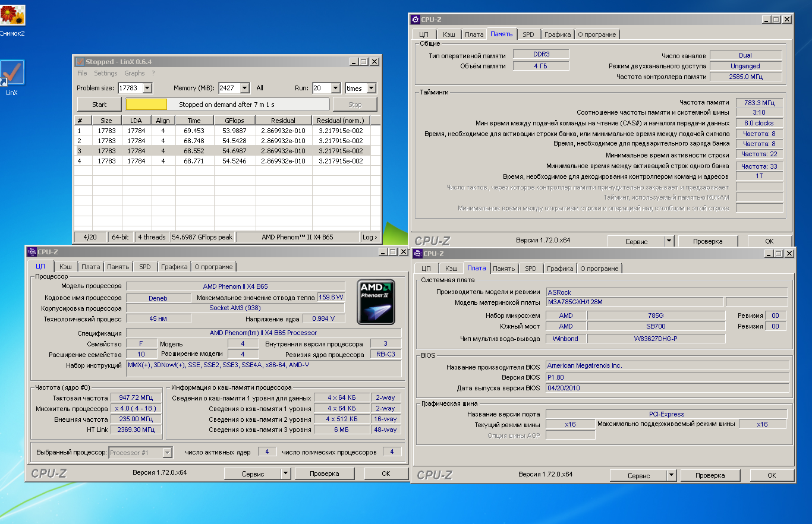Open the 'times' run mode dropdown
Screen dimensions: 812x524
(371, 89)
